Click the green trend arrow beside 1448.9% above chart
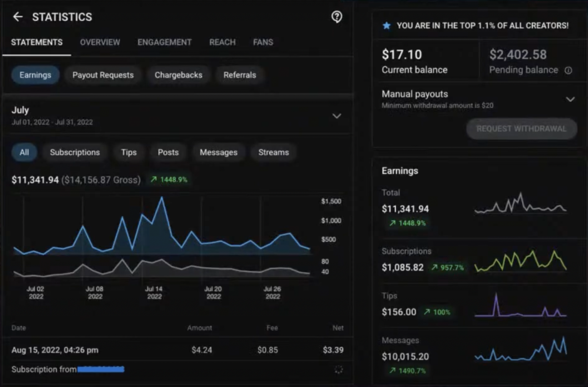 [x=154, y=179]
